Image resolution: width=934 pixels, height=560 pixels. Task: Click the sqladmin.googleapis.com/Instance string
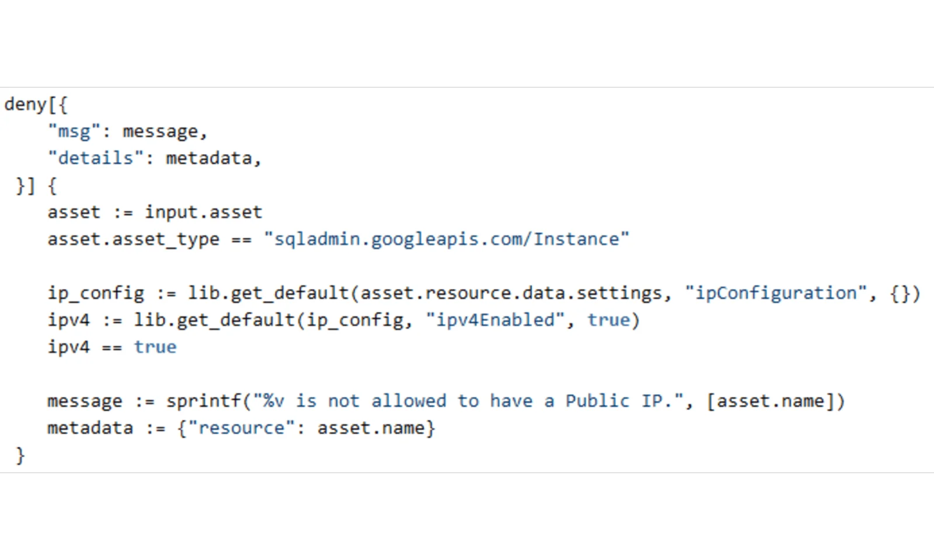coord(447,239)
